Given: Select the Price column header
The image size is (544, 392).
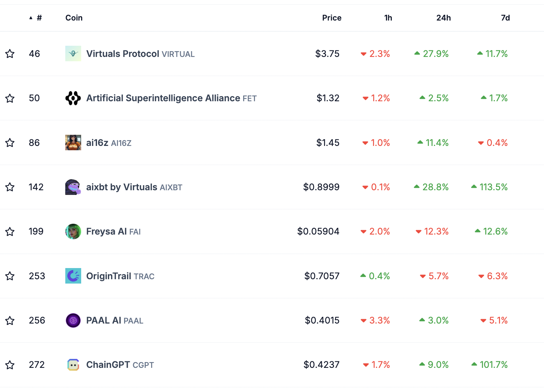Looking at the screenshot, I should pos(332,18).
